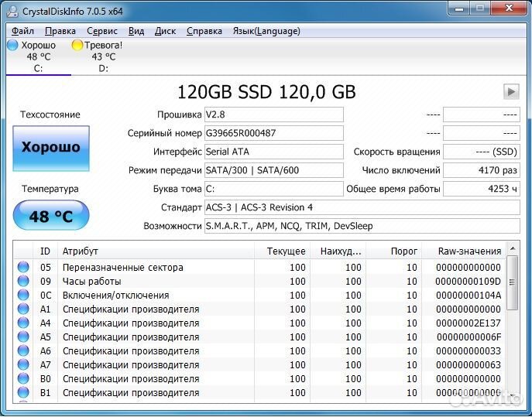Click the Наихуд... column header
The image size is (532, 417).
point(338,251)
